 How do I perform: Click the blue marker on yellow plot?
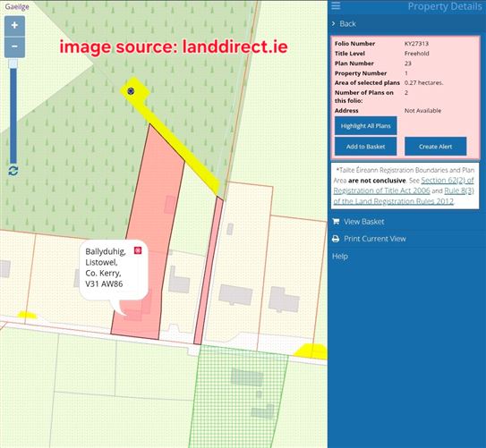(131, 91)
